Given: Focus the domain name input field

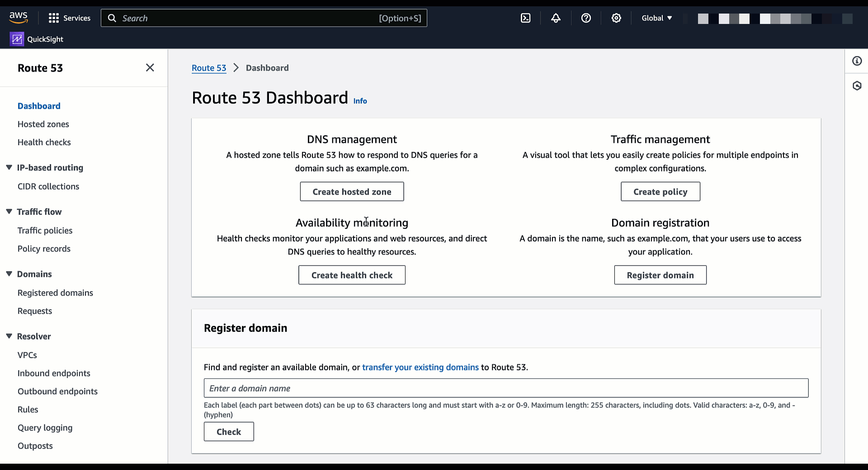Looking at the screenshot, I should (x=506, y=388).
